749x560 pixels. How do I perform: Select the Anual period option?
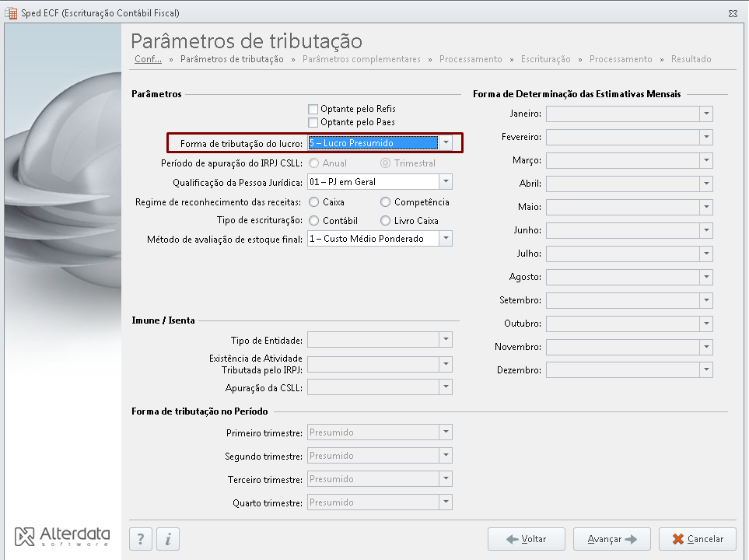314,163
